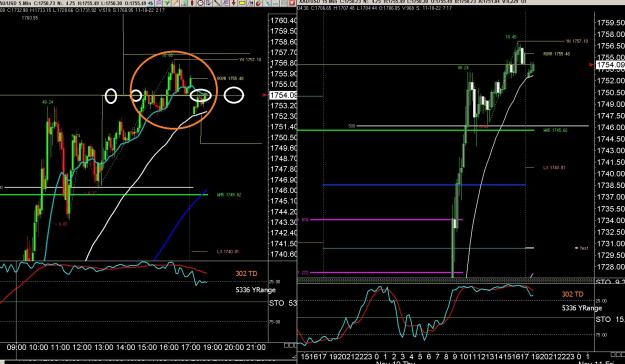Screen dimensions: 625x364
Task: Click 1740.00 on the right chart price axis
Action: pos(610,174)
